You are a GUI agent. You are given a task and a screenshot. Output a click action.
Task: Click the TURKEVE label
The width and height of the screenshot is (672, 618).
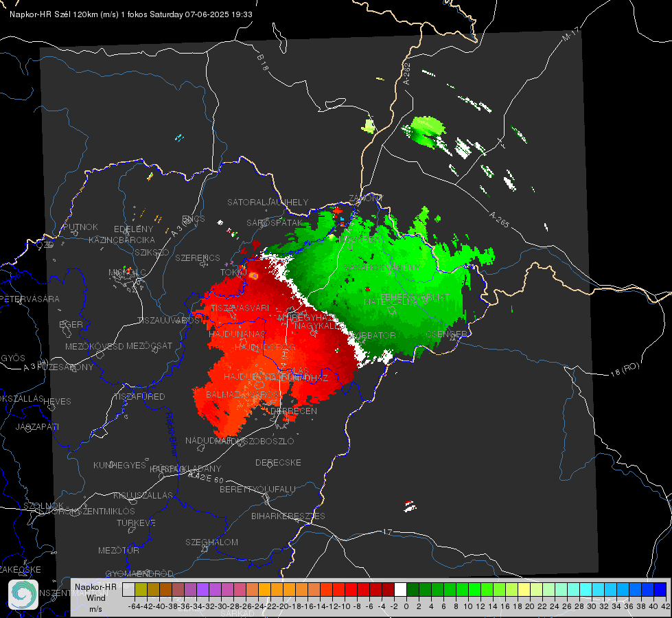pos(136,523)
